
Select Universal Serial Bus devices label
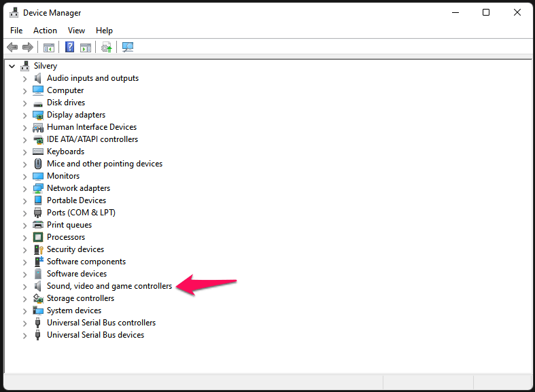(96, 335)
